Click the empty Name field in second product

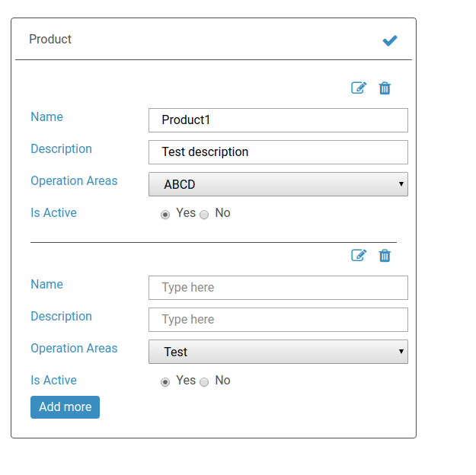click(x=278, y=288)
